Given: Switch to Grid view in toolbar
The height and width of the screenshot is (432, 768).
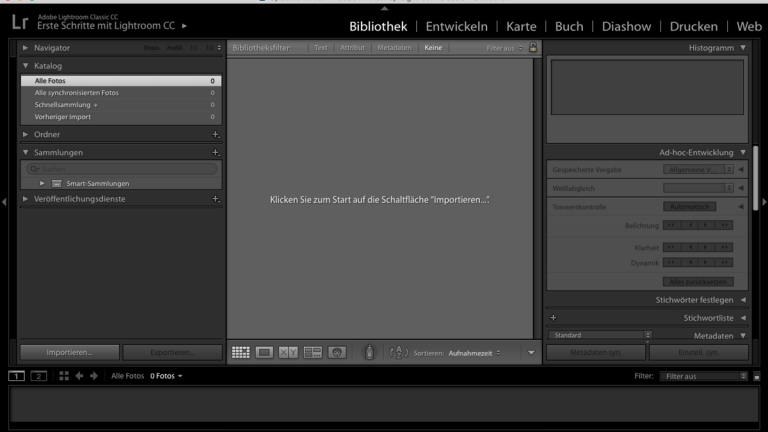Looking at the screenshot, I should [241, 352].
